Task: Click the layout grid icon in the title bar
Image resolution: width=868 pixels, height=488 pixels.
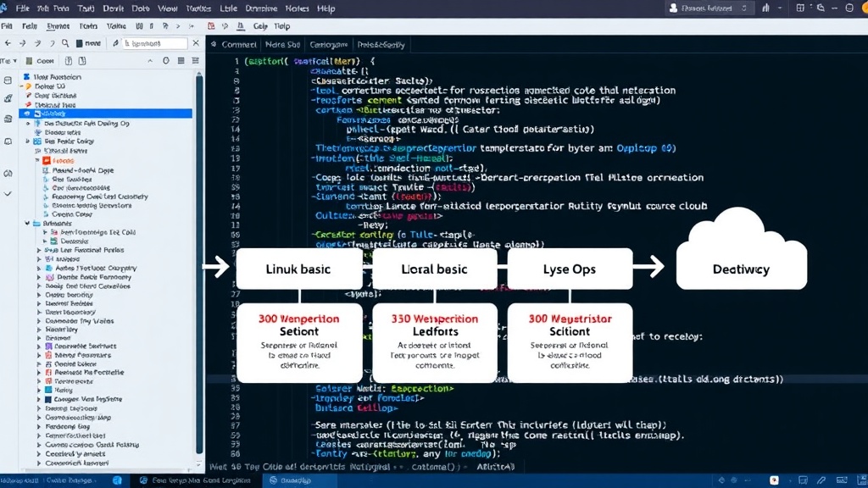Action: 800,8
